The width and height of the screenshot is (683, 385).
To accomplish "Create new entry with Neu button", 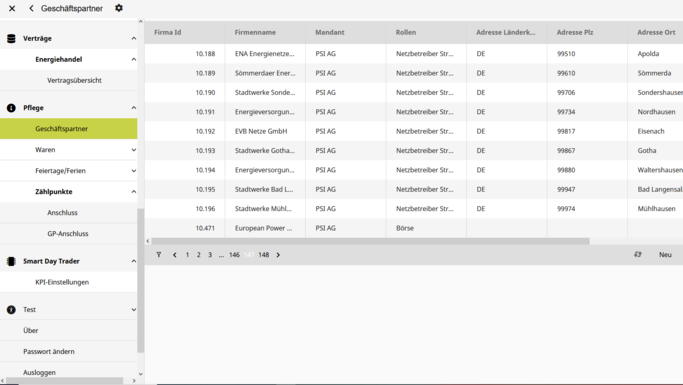I will 665,255.
